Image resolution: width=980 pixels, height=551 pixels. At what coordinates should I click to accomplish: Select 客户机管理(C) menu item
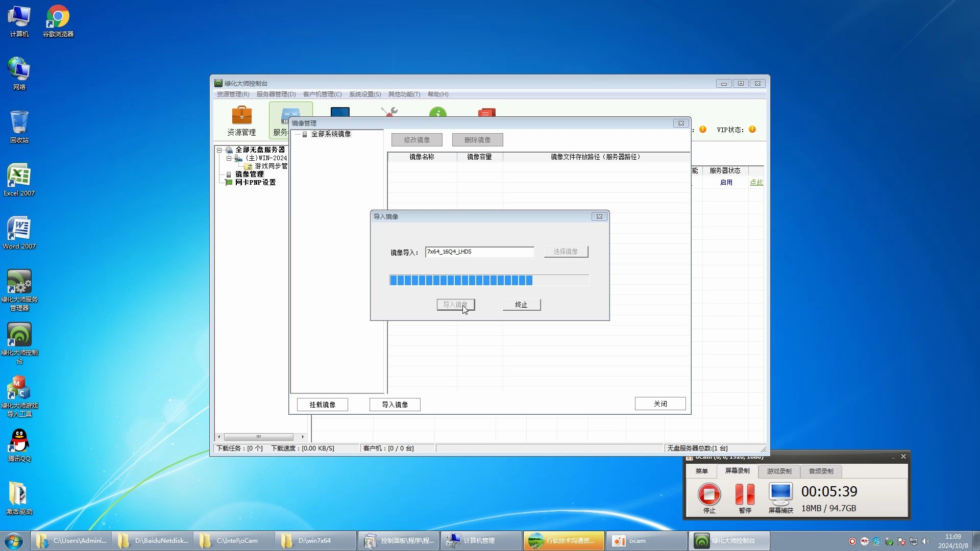[x=320, y=94]
